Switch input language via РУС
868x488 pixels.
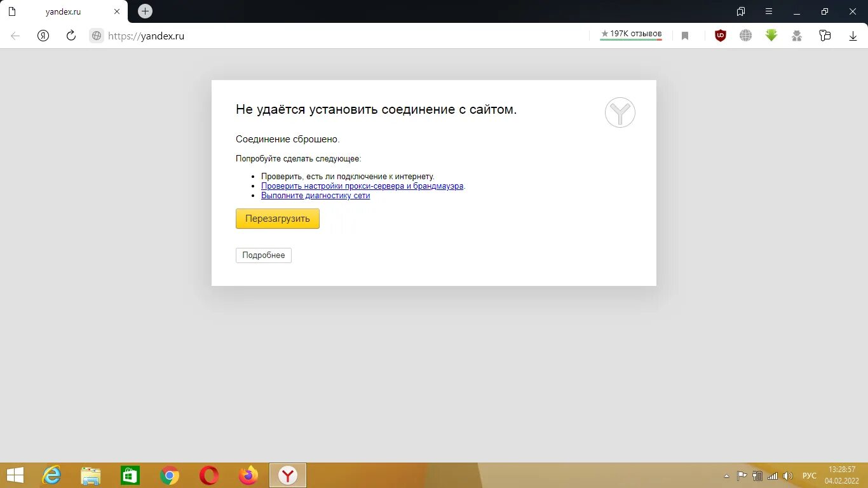pos(810,476)
